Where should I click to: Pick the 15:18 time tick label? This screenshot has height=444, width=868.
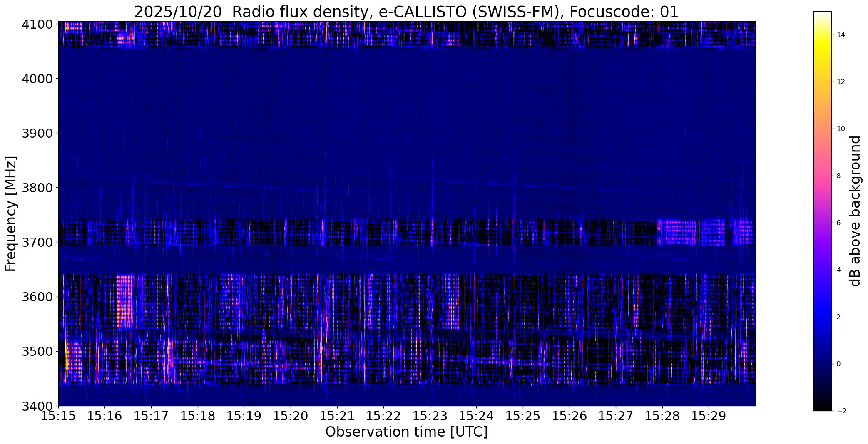tap(198, 416)
